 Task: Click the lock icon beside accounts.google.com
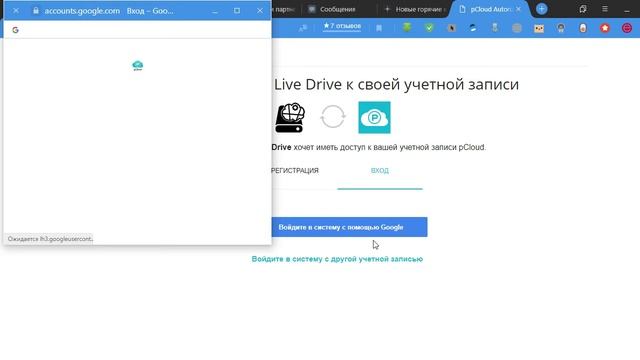pos(36,11)
